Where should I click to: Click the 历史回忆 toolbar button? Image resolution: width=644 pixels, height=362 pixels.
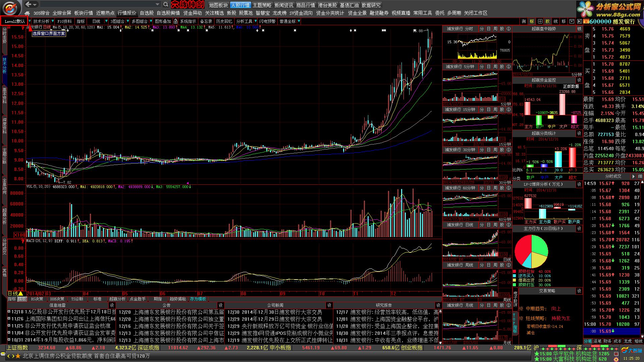[x=224, y=21]
